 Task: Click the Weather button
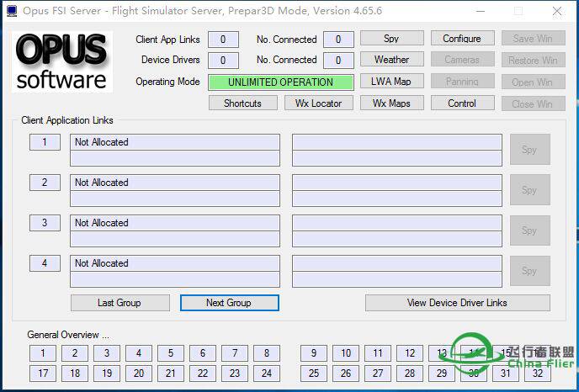391,60
